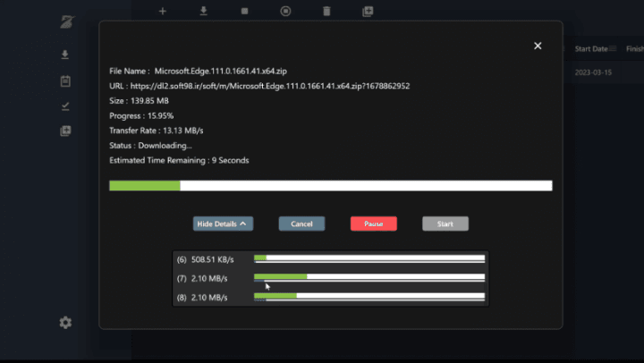644x363 pixels.
Task: Open the scheduler clipboard sidebar icon
Action: click(x=65, y=80)
